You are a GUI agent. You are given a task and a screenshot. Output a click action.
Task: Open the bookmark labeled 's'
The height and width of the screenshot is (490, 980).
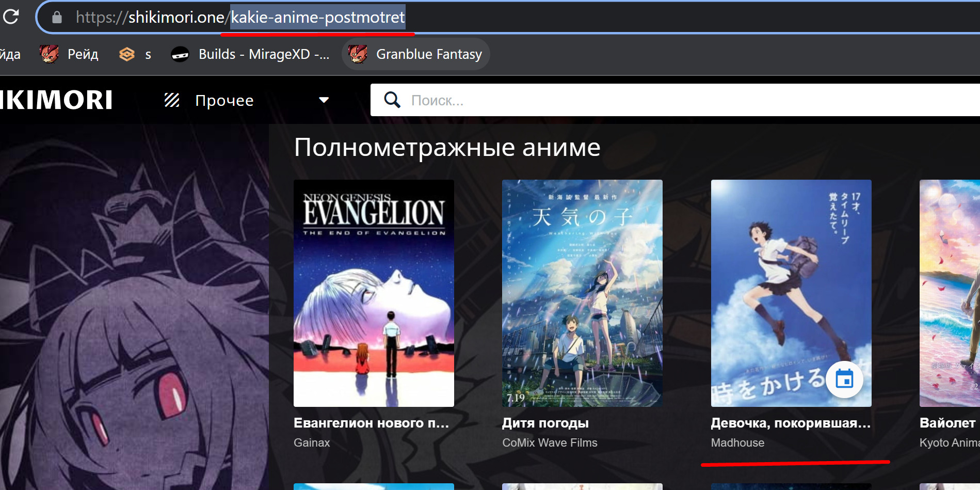(135, 54)
